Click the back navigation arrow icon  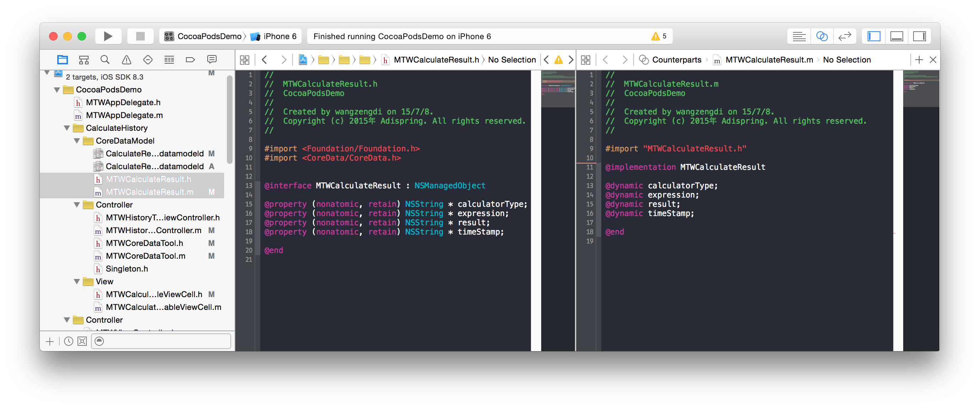point(266,59)
